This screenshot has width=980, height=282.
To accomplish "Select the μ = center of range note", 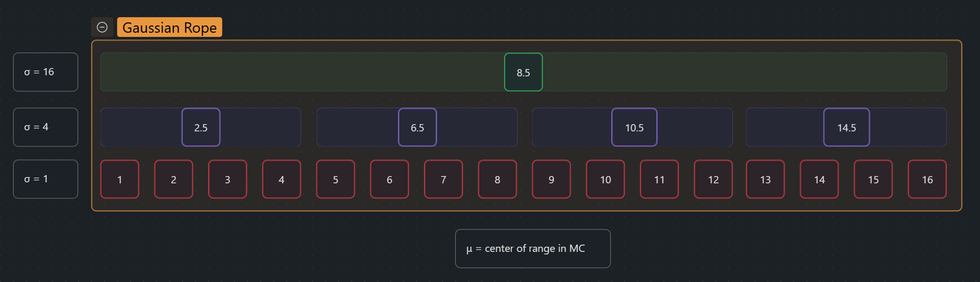I will pyautogui.click(x=533, y=249).
